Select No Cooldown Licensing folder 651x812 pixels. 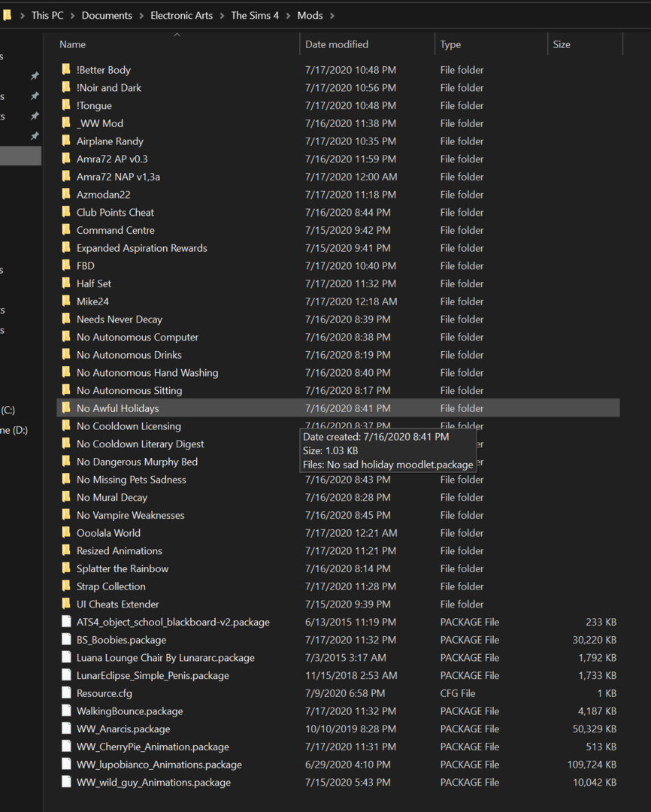tap(129, 426)
